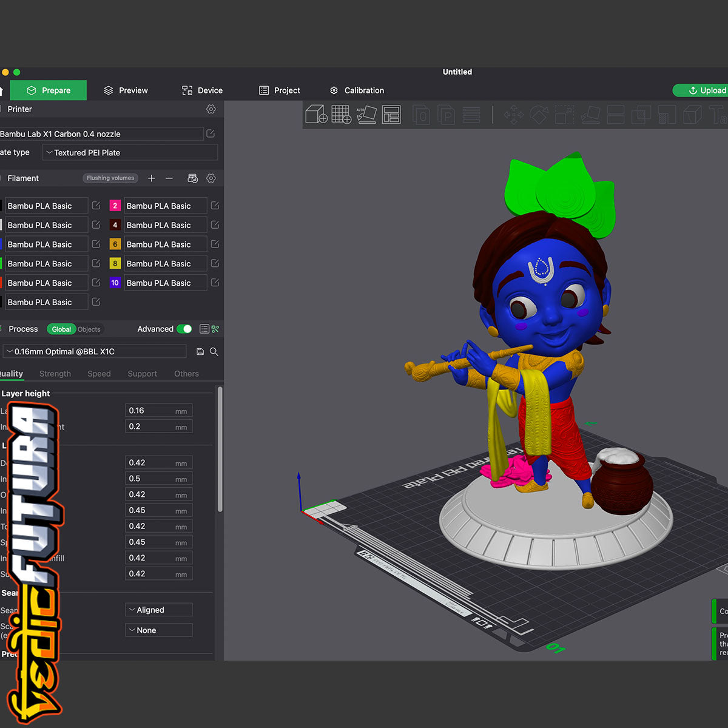Click the Add model cube icon

316,114
